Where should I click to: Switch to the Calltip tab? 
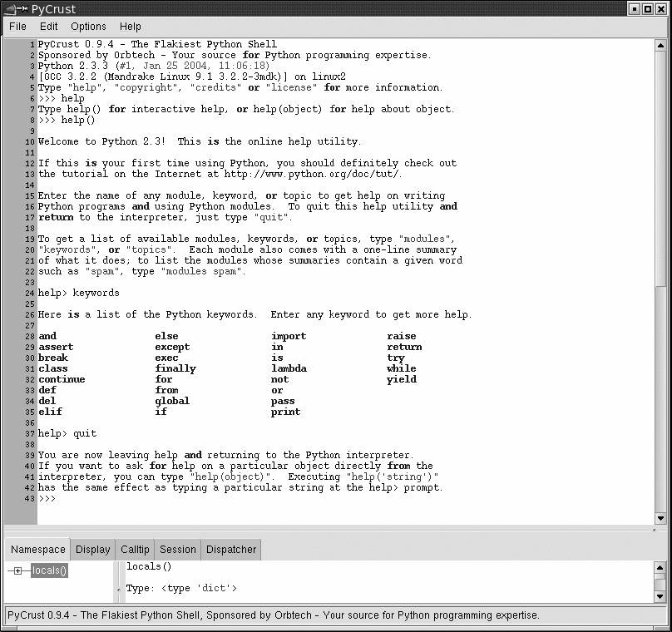click(x=135, y=549)
